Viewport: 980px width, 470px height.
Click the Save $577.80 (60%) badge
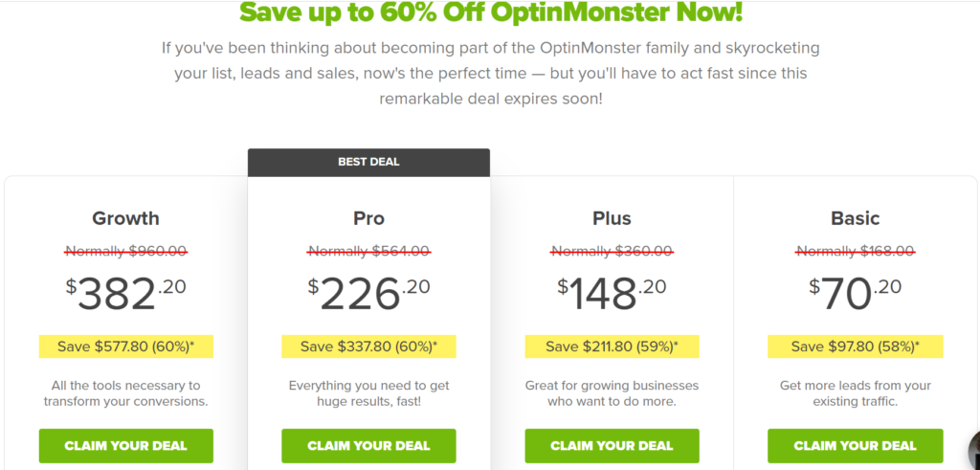125,347
